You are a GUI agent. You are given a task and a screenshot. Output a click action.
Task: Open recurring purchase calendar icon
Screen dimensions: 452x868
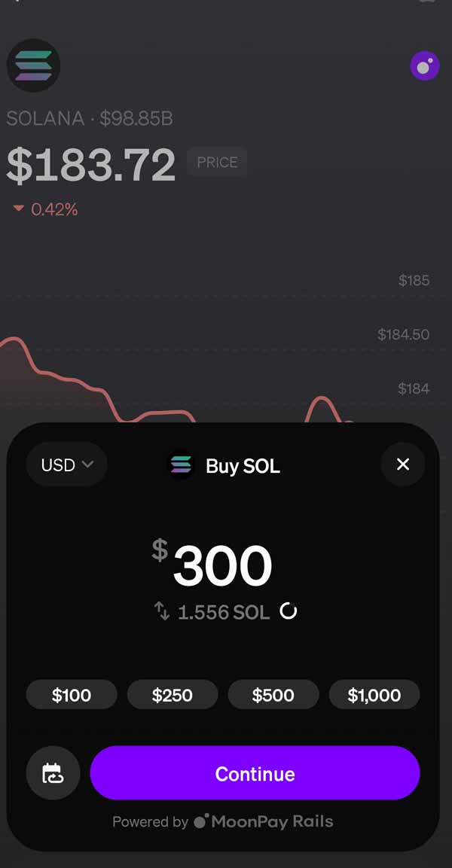[x=53, y=774]
